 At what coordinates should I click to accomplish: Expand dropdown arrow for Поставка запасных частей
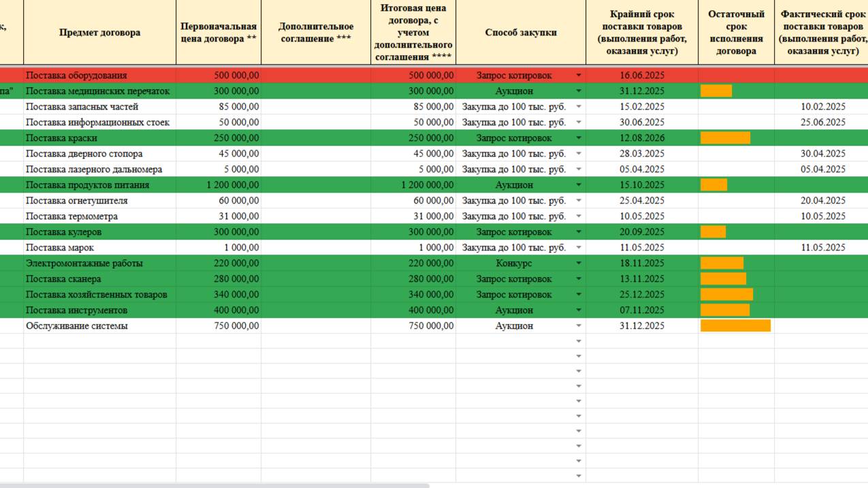coord(579,107)
